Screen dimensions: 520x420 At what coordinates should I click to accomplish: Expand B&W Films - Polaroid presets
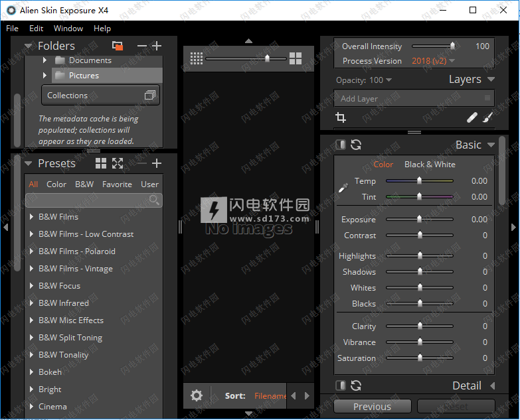[31, 251]
